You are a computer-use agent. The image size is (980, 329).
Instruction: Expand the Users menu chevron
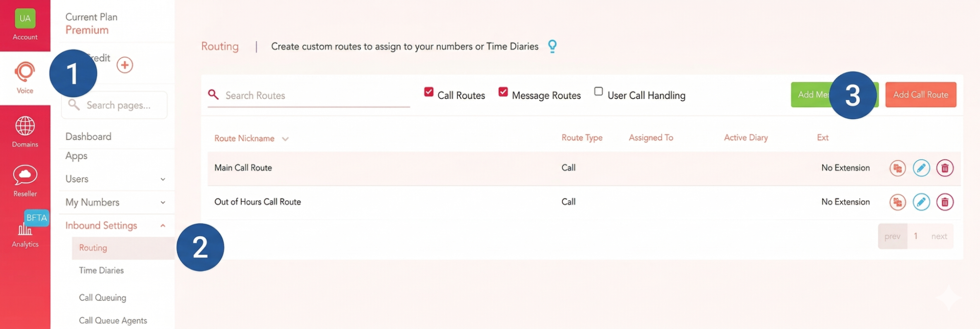point(163,179)
